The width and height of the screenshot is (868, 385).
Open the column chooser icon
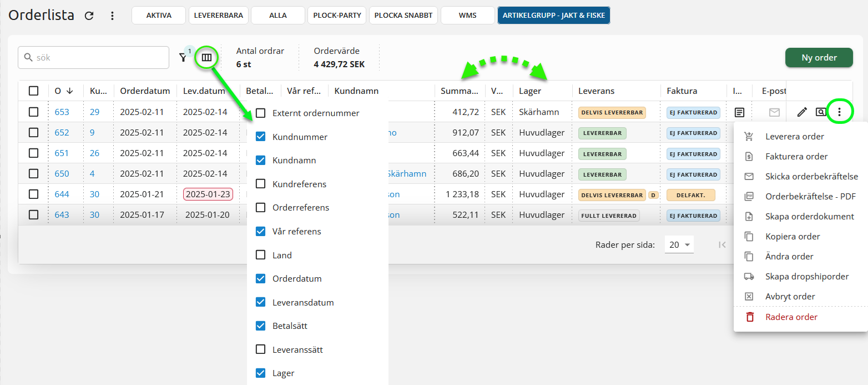[x=206, y=57]
